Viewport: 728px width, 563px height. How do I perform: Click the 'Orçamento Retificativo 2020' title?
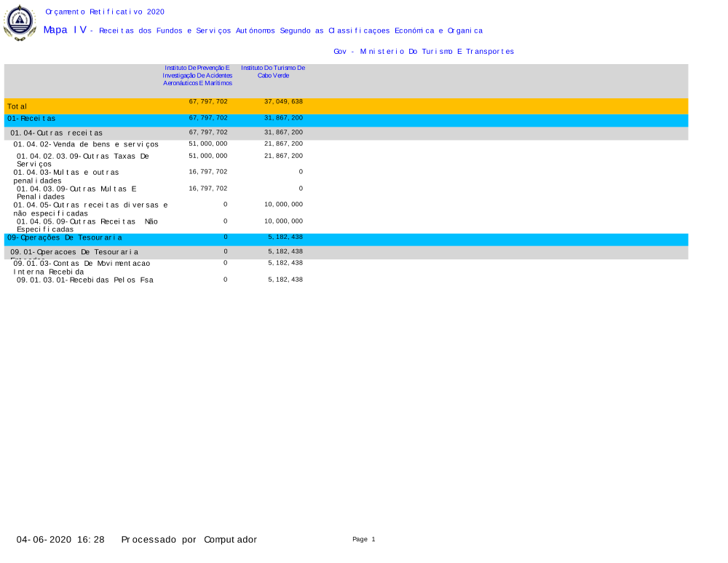[105, 12]
